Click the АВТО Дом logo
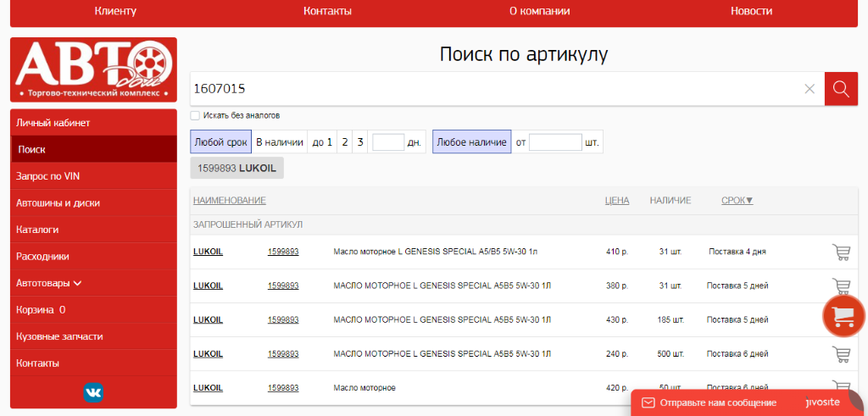The height and width of the screenshot is (416, 868). 93,69
